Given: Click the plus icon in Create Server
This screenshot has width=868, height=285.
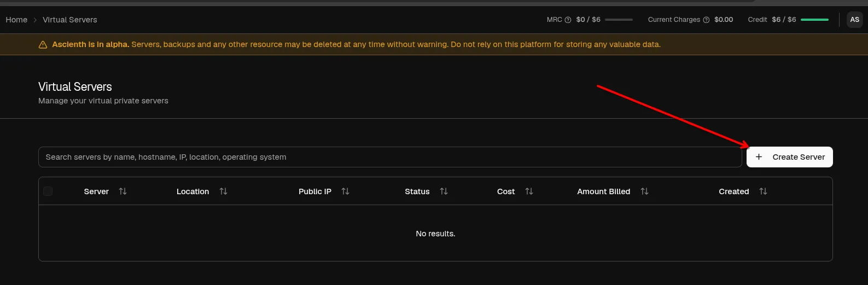Looking at the screenshot, I should (x=759, y=157).
